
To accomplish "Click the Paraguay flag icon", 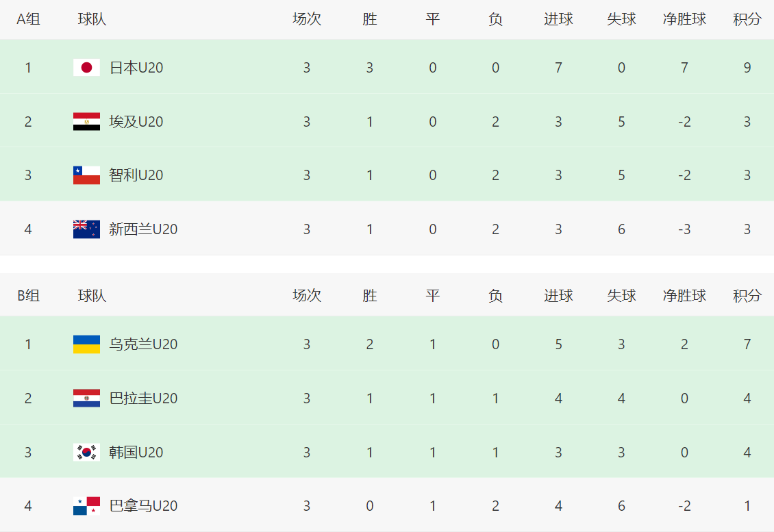I will tap(86, 398).
